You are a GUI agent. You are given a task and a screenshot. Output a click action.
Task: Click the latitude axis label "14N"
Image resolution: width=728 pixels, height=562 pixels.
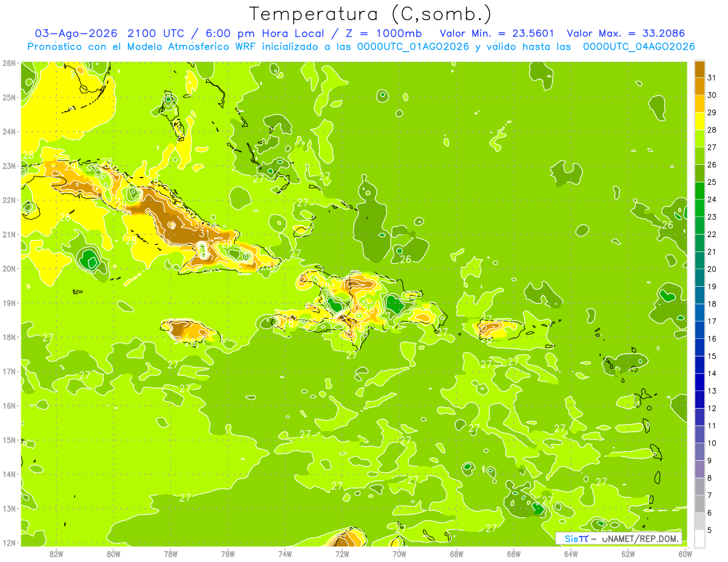pyautogui.click(x=9, y=474)
